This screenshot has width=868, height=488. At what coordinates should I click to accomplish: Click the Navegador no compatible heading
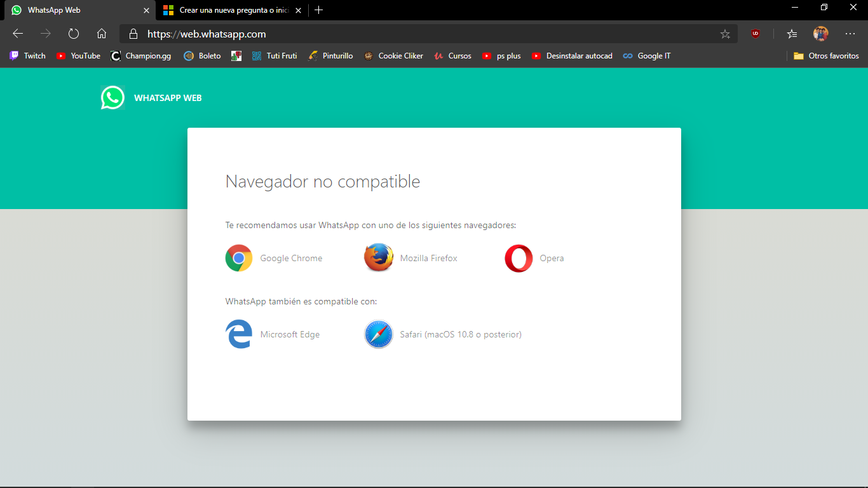coord(323,182)
